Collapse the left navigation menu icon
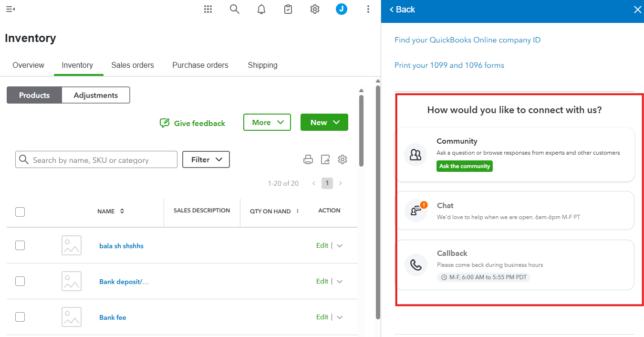644x337 pixels. [10, 9]
